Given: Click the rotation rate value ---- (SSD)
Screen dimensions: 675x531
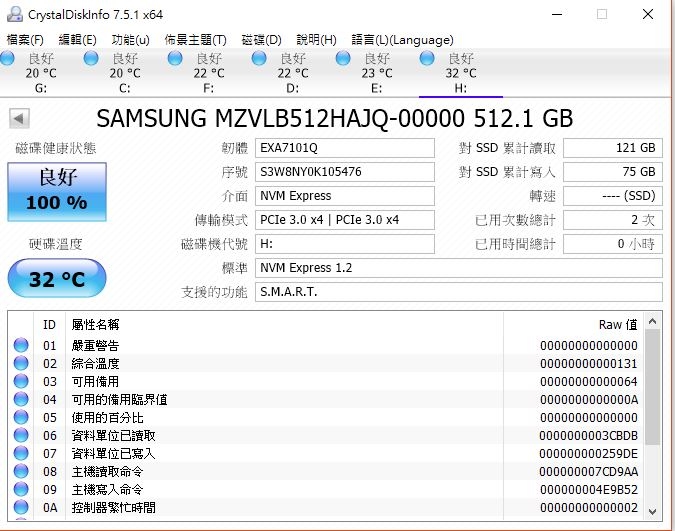Looking at the screenshot, I should pyautogui.click(x=613, y=196).
